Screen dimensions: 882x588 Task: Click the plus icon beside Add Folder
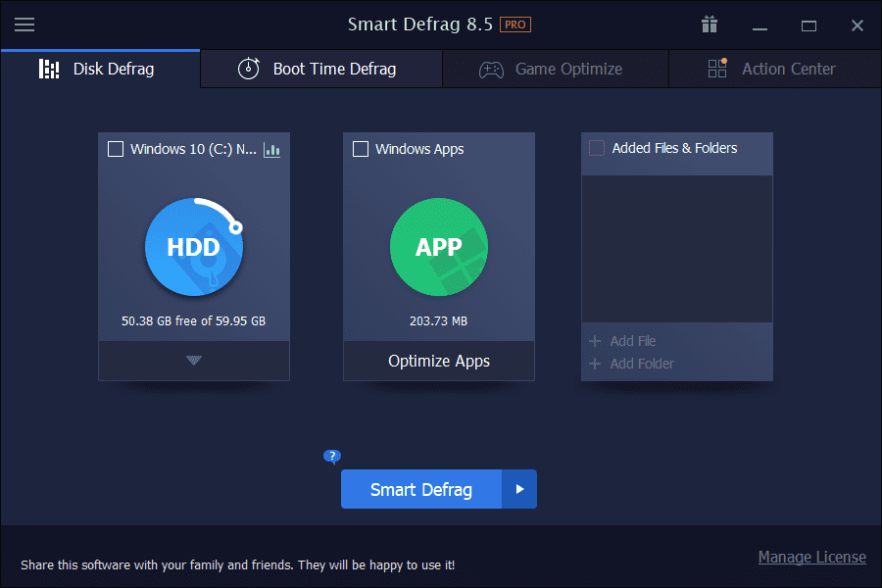[595, 364]
